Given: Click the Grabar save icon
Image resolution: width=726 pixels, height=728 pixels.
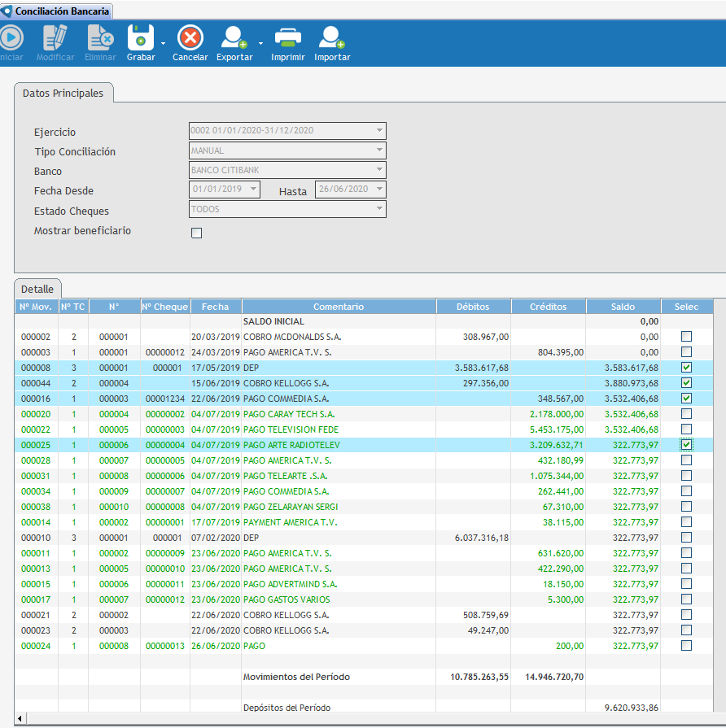Looking at the screenshot, I should click(140, 37).
